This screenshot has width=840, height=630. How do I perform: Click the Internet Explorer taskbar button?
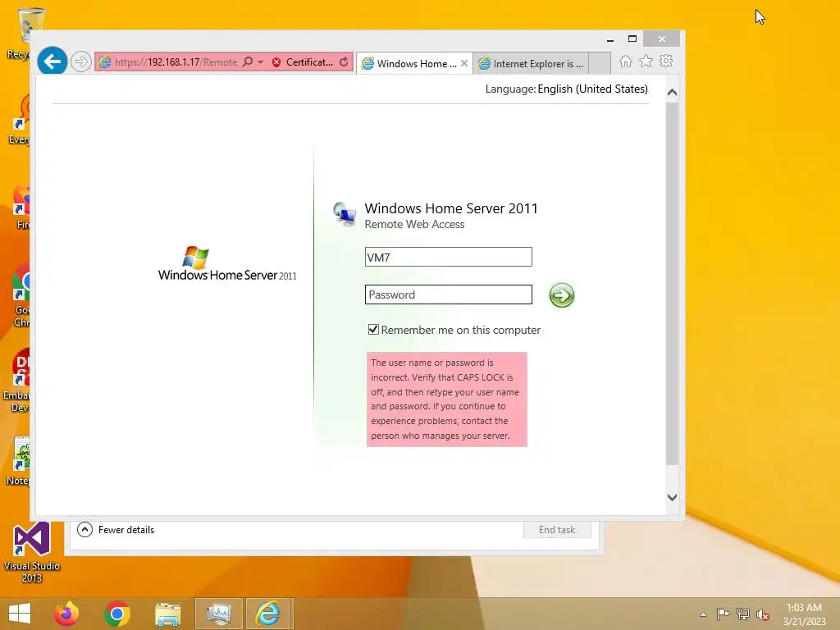(268, 614)
